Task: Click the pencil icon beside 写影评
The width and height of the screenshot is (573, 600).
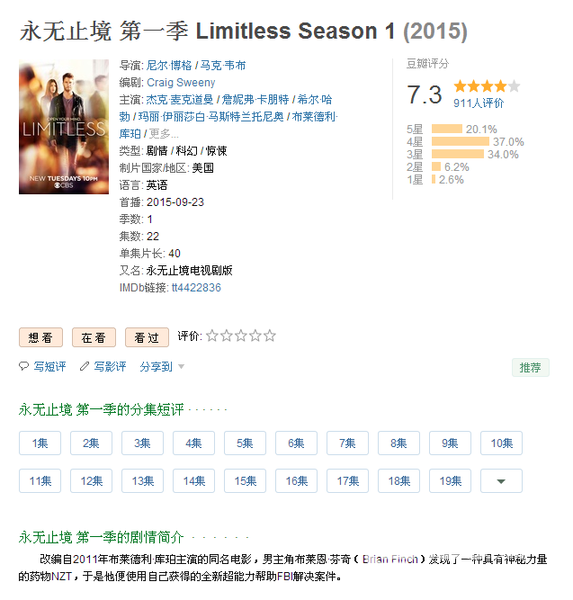Action: pos(84,366)
